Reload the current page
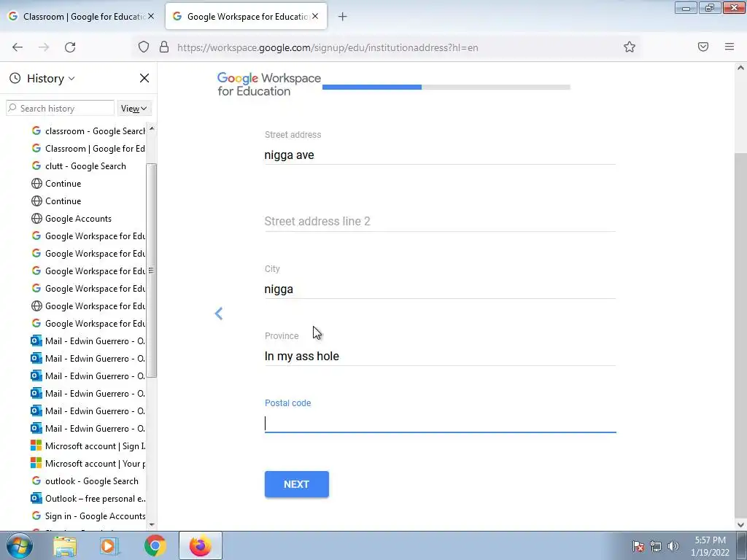The width and height of the screenshot is (747, 560). click(70, 47)
